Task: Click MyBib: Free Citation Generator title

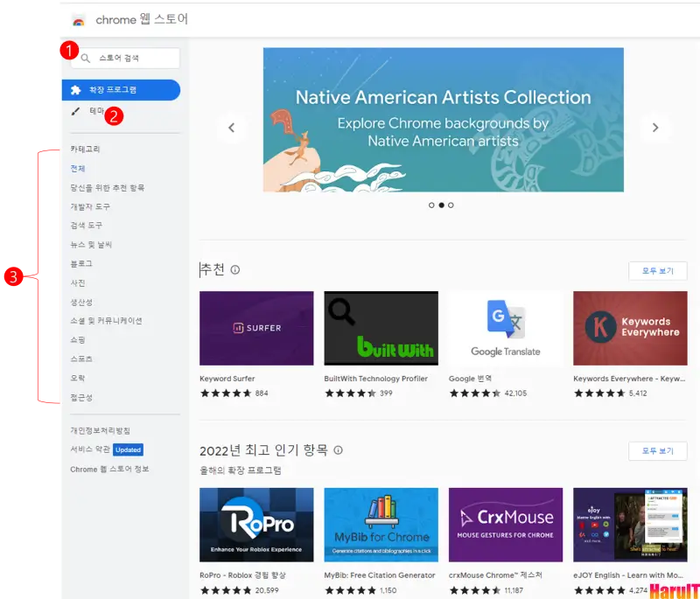Action: [380, 575]
